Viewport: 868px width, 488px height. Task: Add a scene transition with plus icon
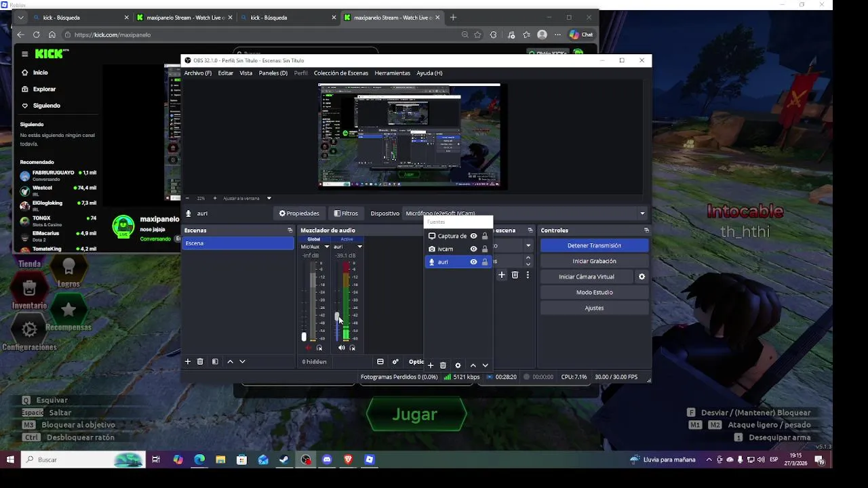click(502, 274)
